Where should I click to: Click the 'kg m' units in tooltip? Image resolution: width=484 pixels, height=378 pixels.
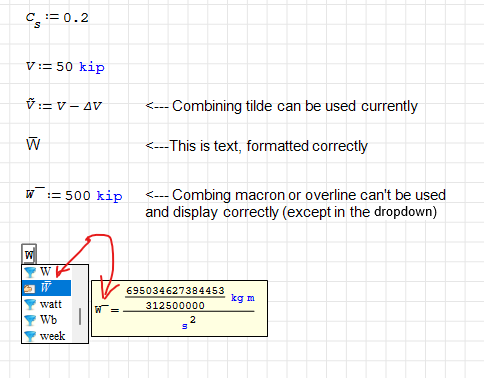(x=243, y=298)
